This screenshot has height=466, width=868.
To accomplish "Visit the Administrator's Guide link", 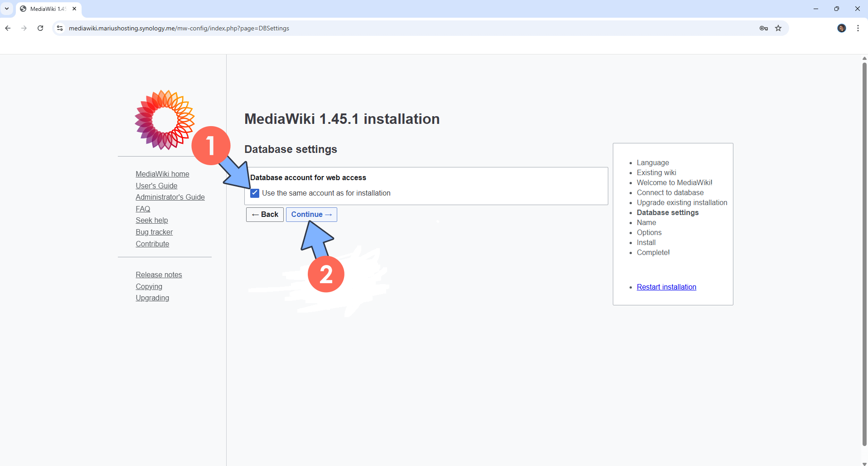I will pos(170,197).
